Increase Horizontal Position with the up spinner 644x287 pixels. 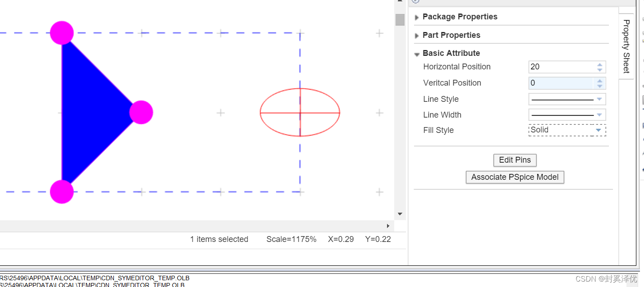(600, 64)
